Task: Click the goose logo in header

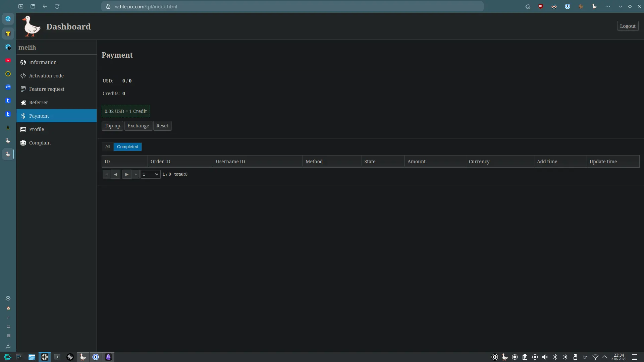Action: 31,26
